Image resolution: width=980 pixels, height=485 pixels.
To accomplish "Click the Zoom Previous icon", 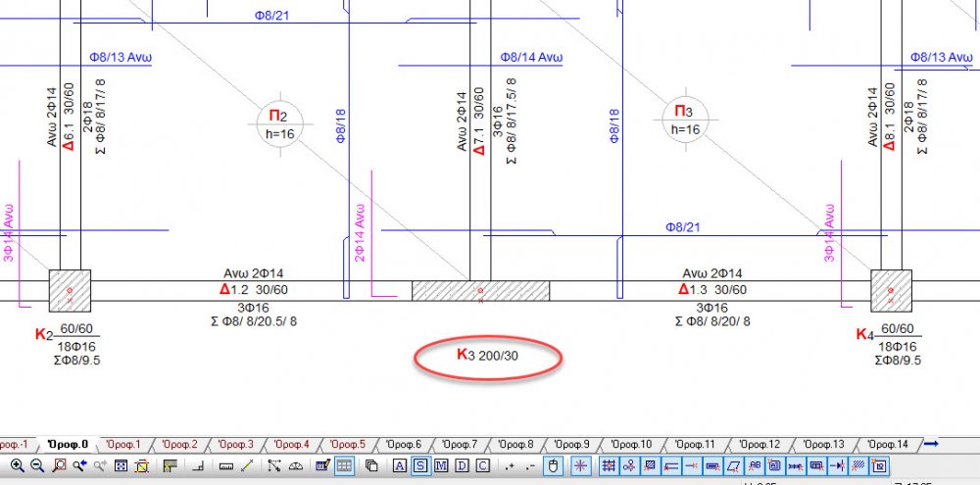I will (x=78, y=465).
